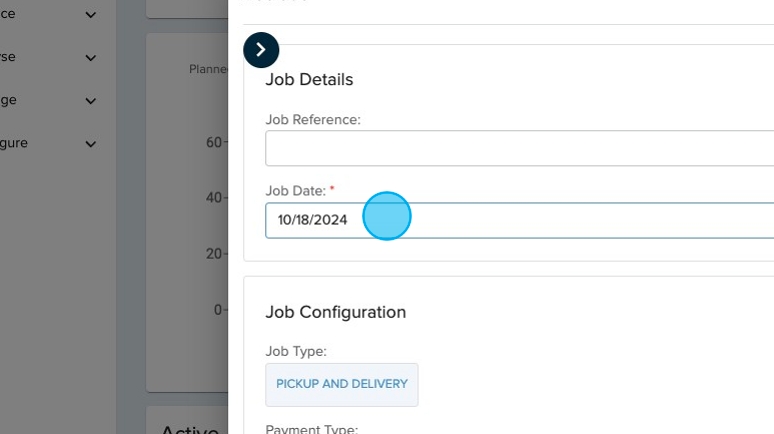774x434 pixels.
Task: Click the Planned legend label on the chart
Action: pyautogui.click(x=208, y=70)
